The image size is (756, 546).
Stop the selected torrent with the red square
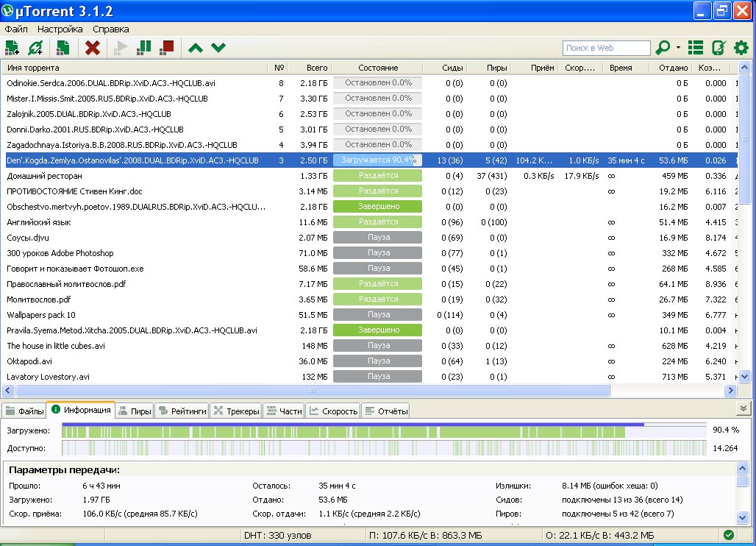[x=167, y=48]
